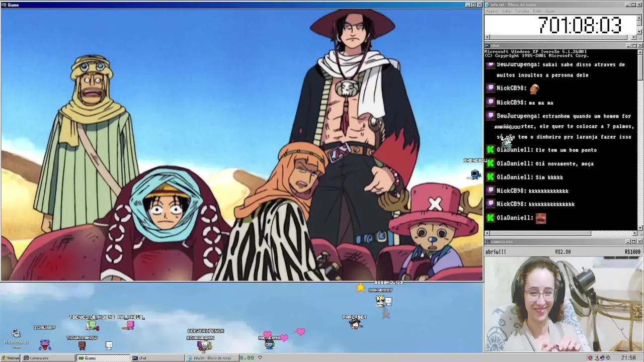Screen dimensions: 644x362
Task: Click the chat window scroll down arrow
Action: tap(639, 228)
